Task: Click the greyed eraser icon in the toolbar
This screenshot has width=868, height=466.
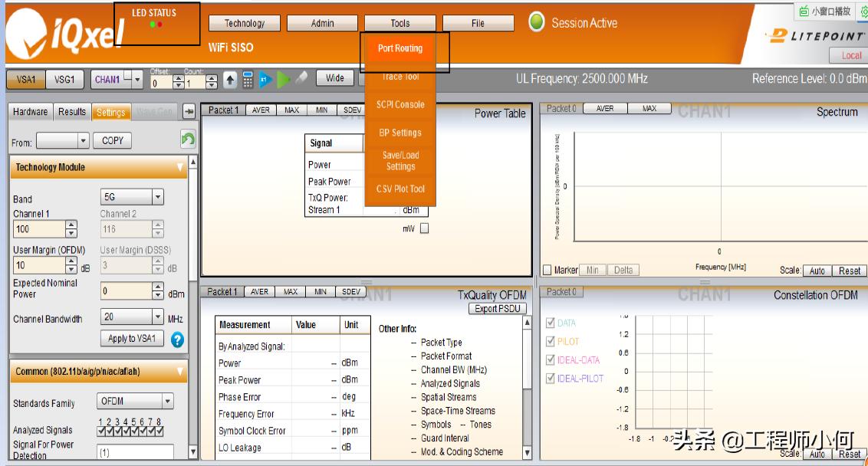Action: [301, 78]
